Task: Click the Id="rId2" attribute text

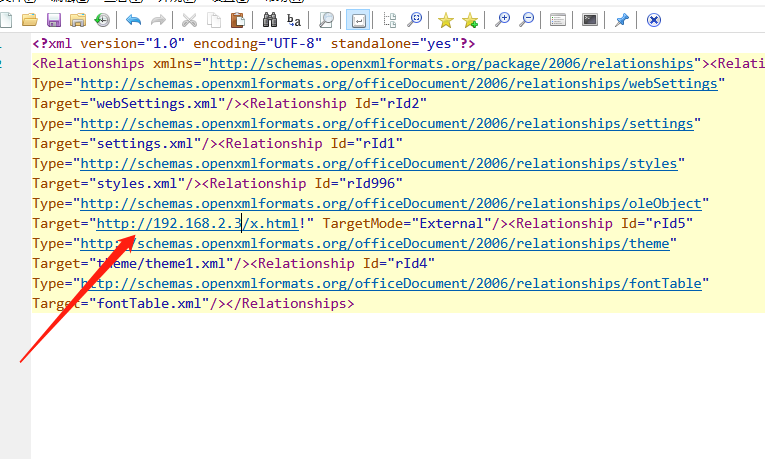Action: [x=391, y=103]
